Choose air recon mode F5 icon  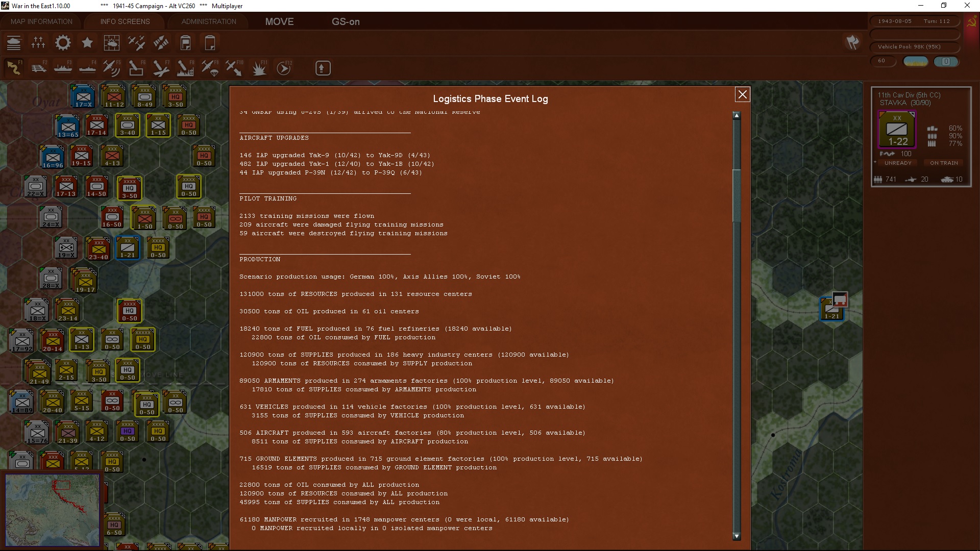point(111,68)
